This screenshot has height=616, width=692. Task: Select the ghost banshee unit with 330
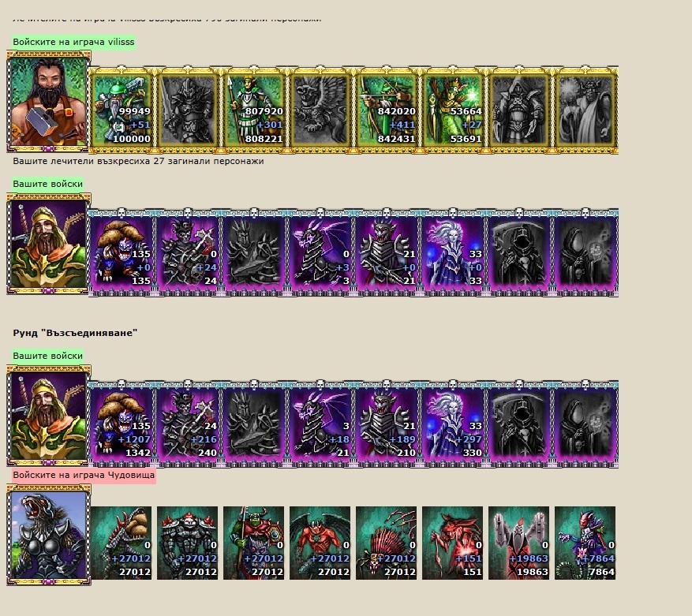(452, 424)
